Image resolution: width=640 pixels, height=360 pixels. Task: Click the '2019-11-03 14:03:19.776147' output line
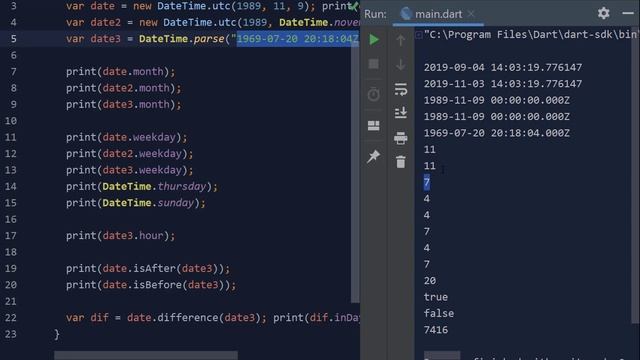click(503, 84)
